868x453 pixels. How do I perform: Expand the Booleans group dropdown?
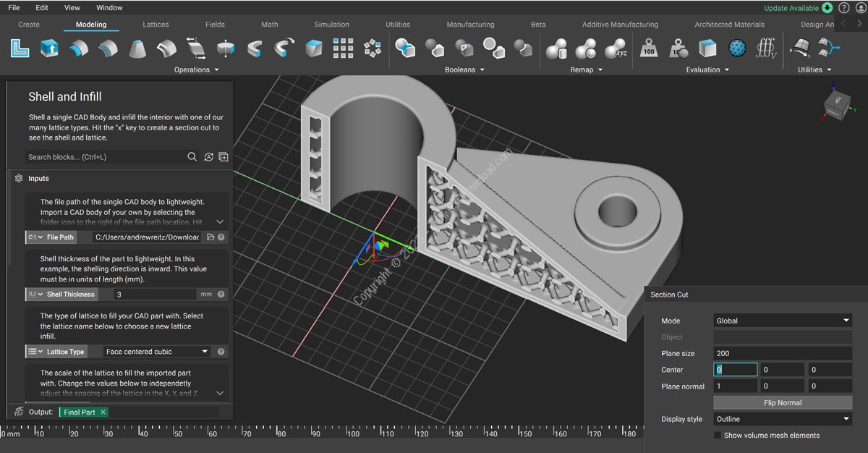[482, 70]
